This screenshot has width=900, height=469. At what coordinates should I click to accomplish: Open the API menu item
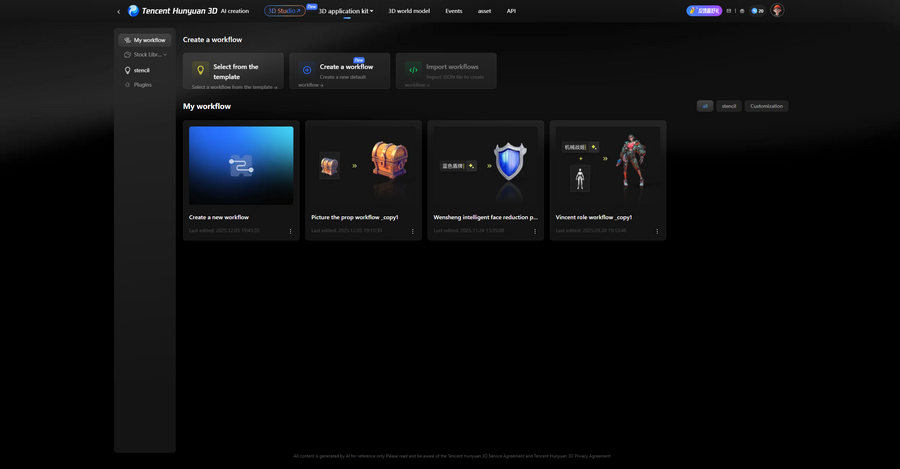point(511,11)
